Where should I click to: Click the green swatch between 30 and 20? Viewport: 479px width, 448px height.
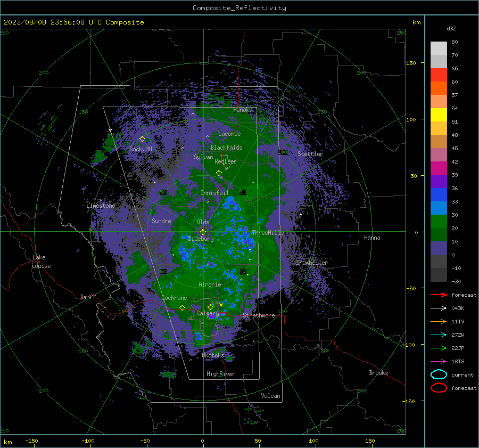[x=439, y=221]
